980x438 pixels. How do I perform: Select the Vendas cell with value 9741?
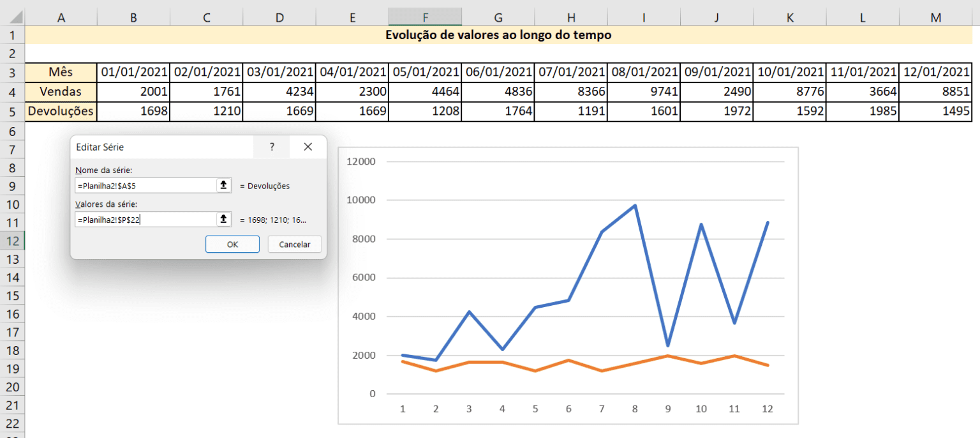coord(644,91)
